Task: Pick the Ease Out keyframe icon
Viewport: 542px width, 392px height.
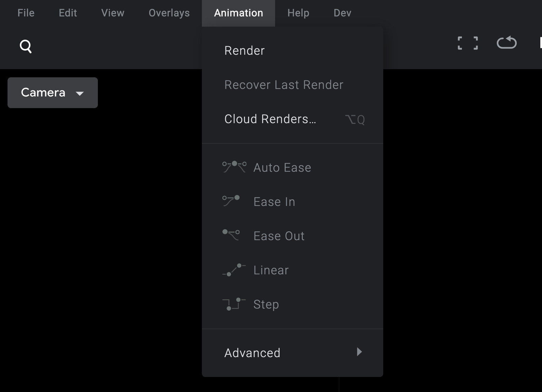Action: click(231, 235)
